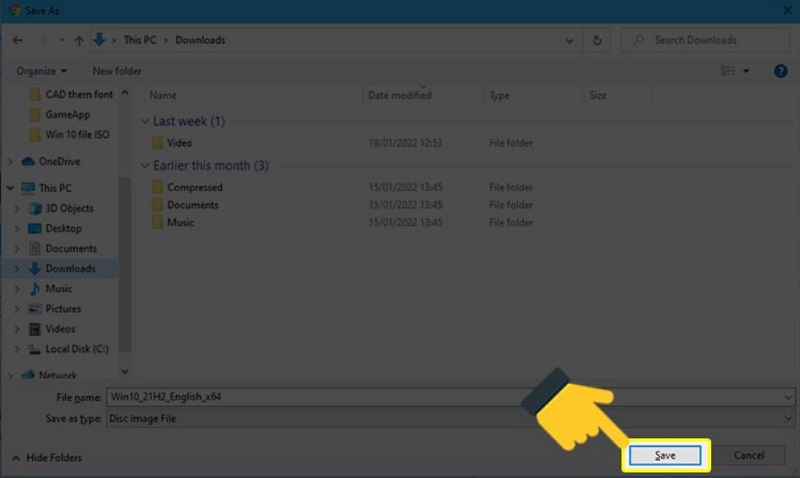Sort files by Date modified column

pyautogui.click(x=400, y=95)
